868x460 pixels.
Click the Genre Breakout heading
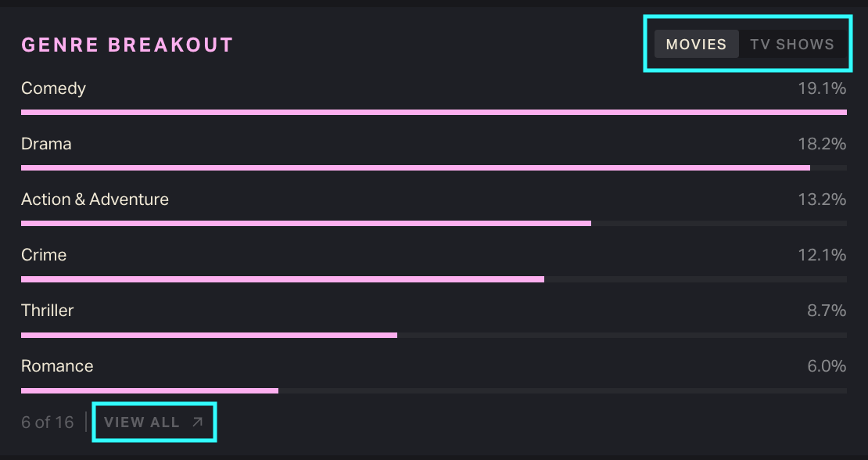[127, 45]
